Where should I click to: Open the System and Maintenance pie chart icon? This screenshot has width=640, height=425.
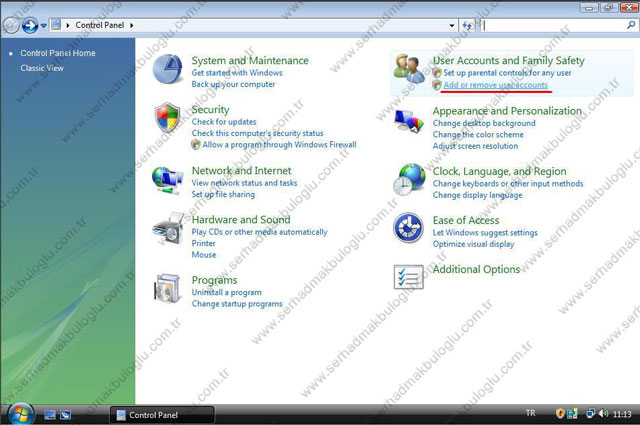pyautogui.click(x=167, y=69)
